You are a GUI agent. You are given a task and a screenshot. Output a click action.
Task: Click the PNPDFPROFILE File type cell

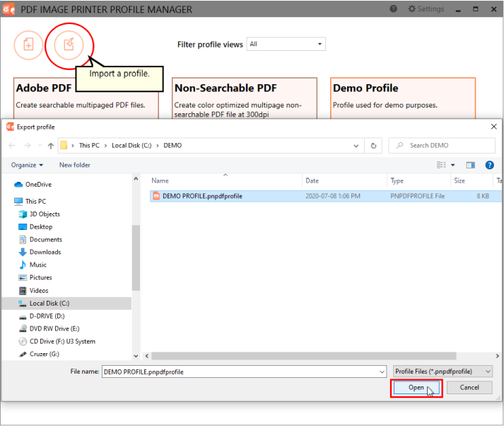click(x=417, y=196)
